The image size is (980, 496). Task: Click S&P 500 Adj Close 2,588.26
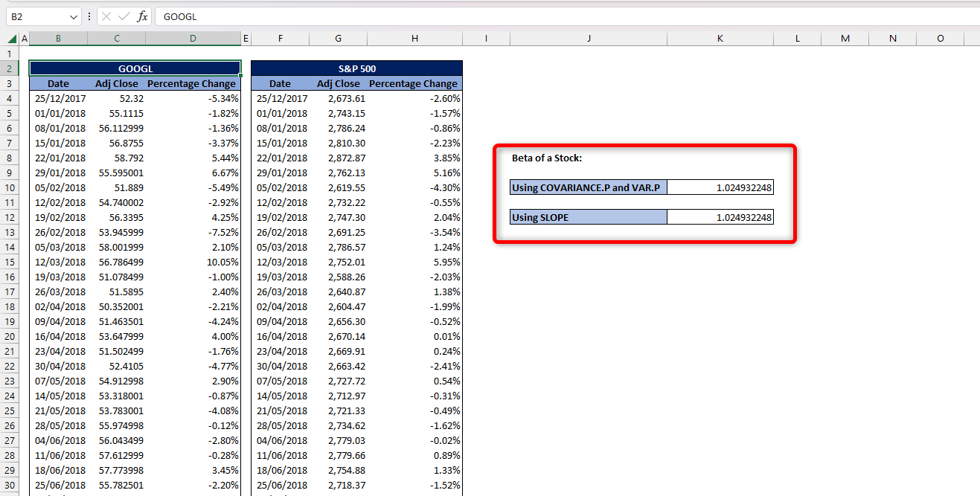pos(338,277)
